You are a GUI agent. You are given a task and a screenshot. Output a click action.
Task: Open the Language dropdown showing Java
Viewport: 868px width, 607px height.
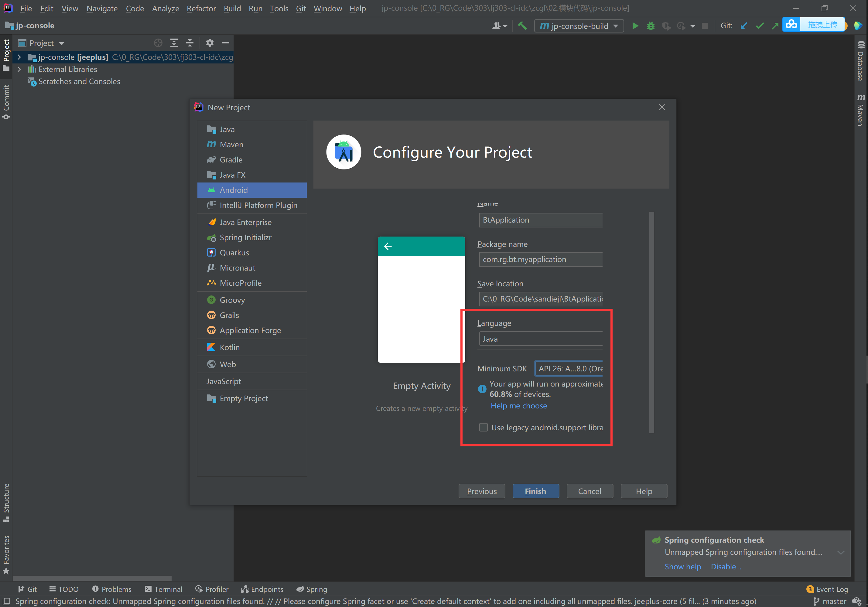tap(541, 339)
